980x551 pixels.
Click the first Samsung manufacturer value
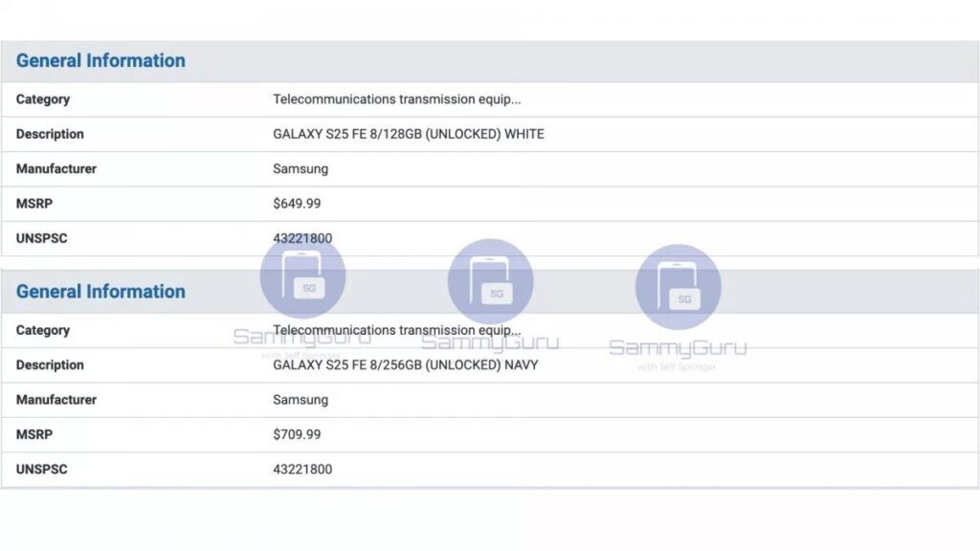pos(301,169)
